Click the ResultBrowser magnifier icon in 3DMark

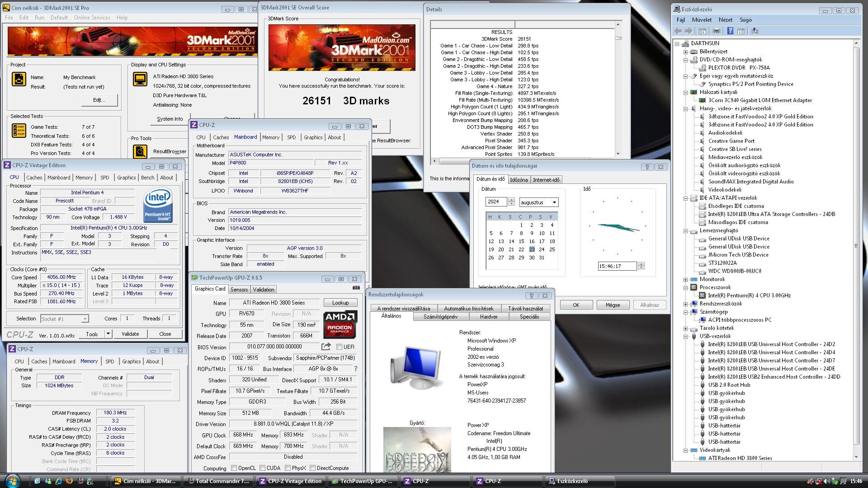(x=140, y=151)
